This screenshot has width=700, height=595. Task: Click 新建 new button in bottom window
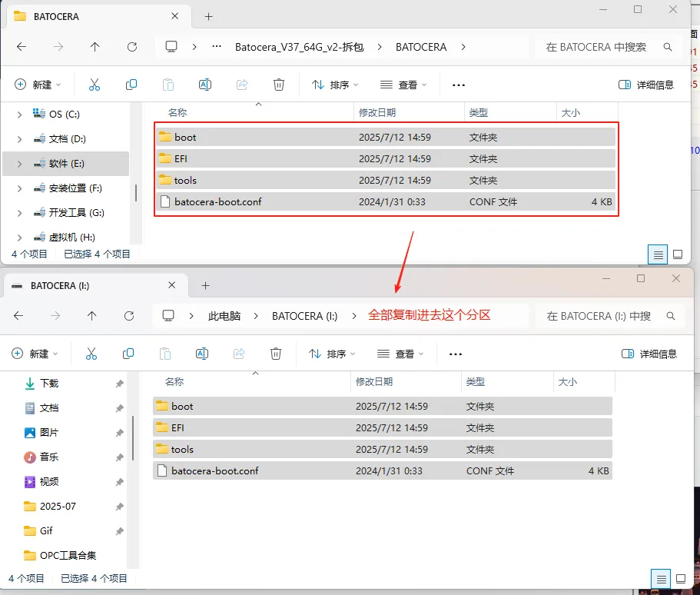(x=35, y=354)
